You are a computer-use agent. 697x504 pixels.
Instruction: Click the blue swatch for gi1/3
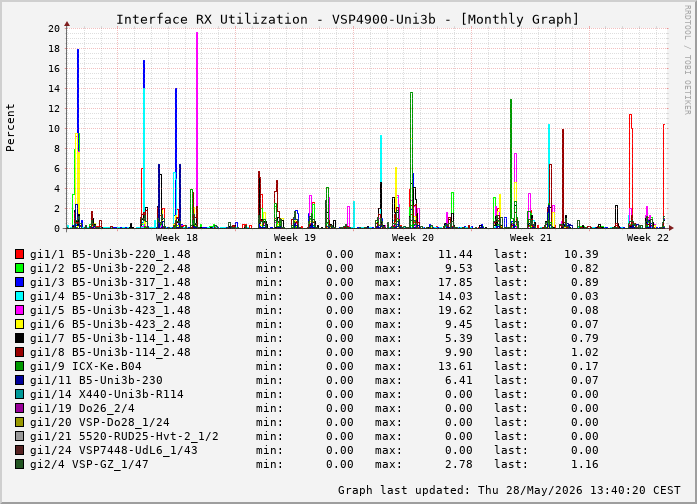[19, 282]
